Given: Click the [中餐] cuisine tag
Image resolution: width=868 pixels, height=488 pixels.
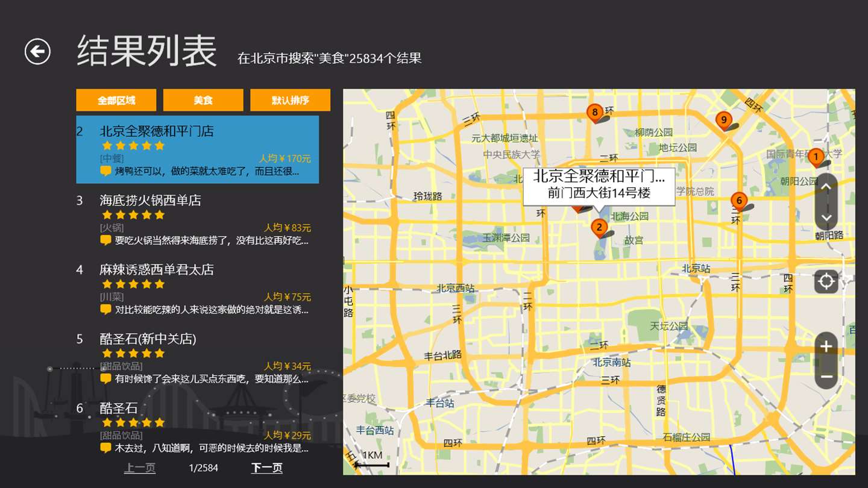Looking at the screenshot, I should pos(112,158).
